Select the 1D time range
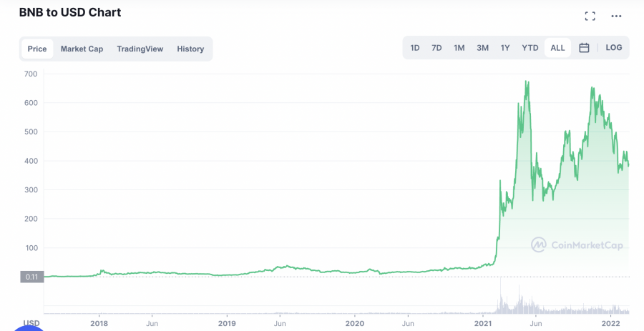The image size is (644, 331). 415,48
